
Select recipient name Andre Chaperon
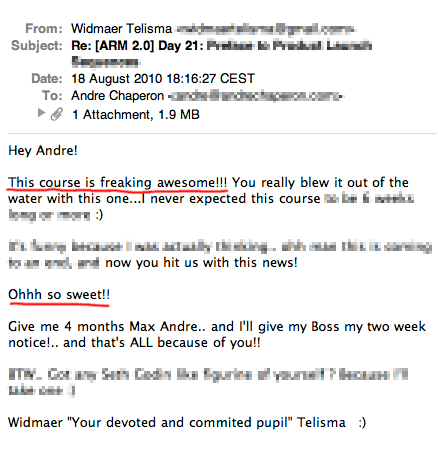pos(118,96)
